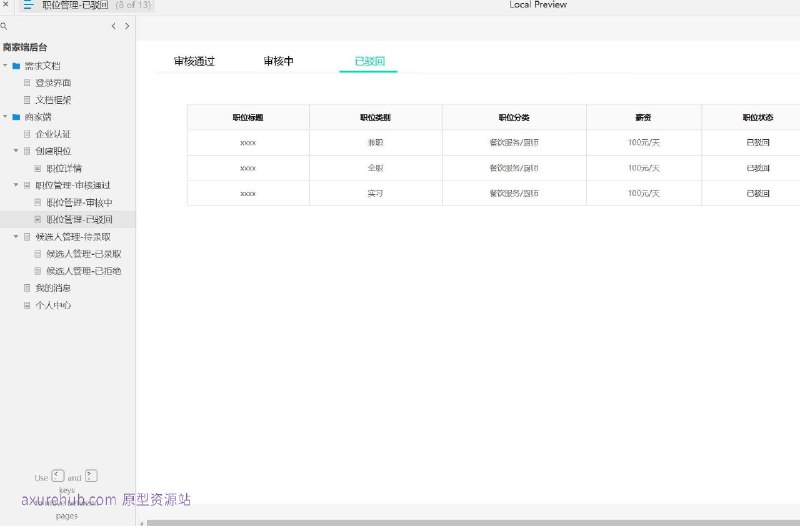Select the 职位管理-已驳回 page in sidebar
Screen dimensions: 800x526
pyautogui.click(x=79, y=219)
